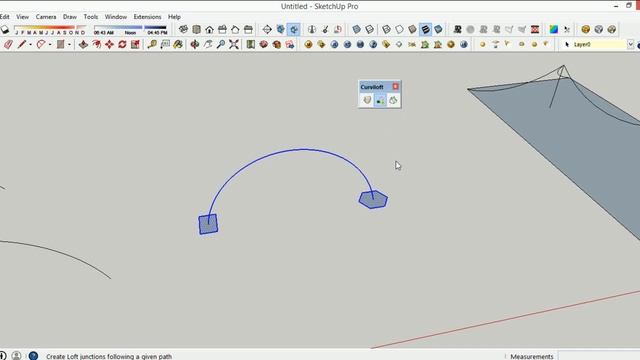Expand the Line tool flyout arrow

point(30,44)
